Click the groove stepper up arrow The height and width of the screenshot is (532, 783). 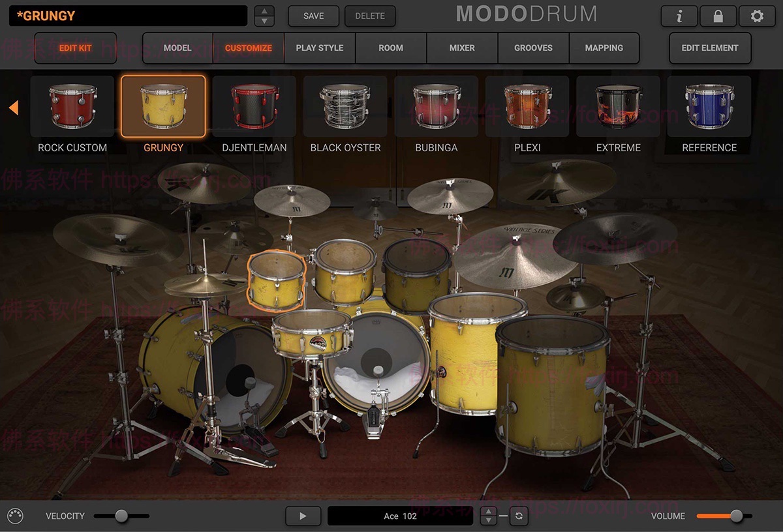(488, 511)
